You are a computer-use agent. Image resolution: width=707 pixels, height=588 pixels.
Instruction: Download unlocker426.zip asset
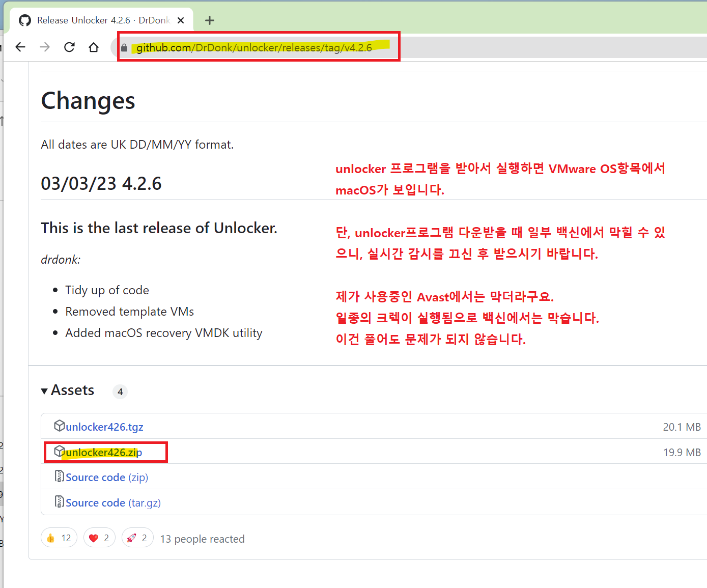coord(104,452)
